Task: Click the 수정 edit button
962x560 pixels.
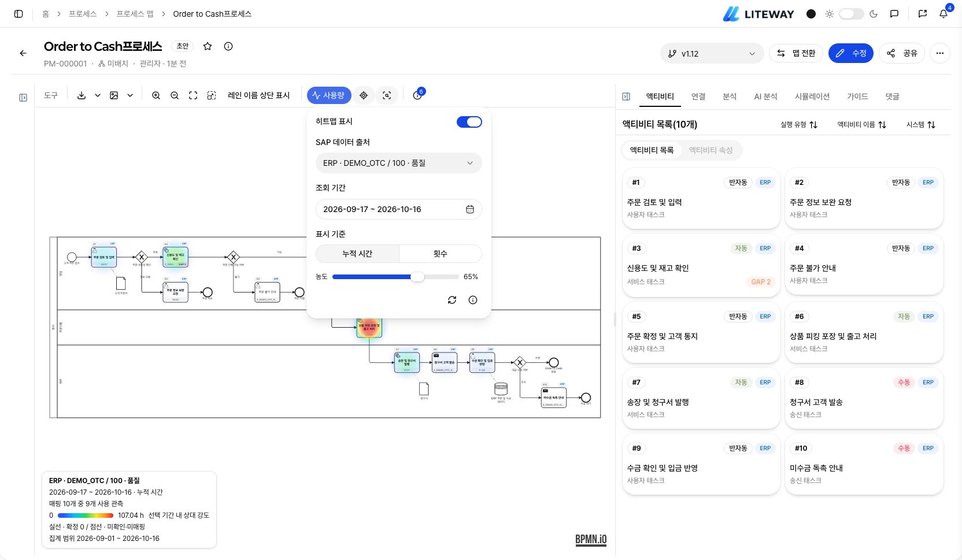Action: (850, 53)
